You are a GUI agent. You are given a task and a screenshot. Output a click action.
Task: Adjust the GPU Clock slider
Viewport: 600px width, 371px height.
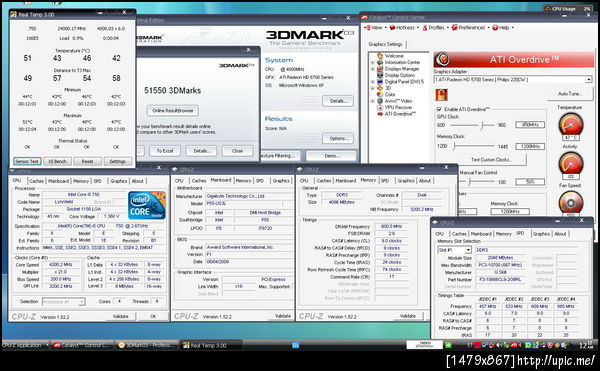click(x=483, y=125)
